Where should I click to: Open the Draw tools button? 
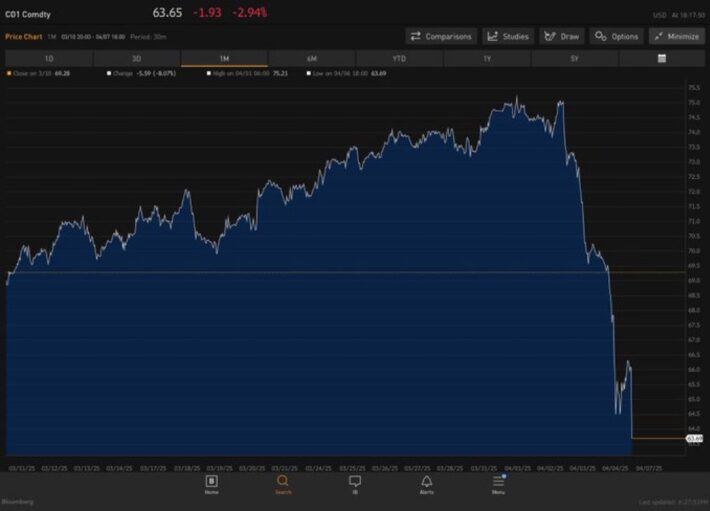click(x=561, y=36)
